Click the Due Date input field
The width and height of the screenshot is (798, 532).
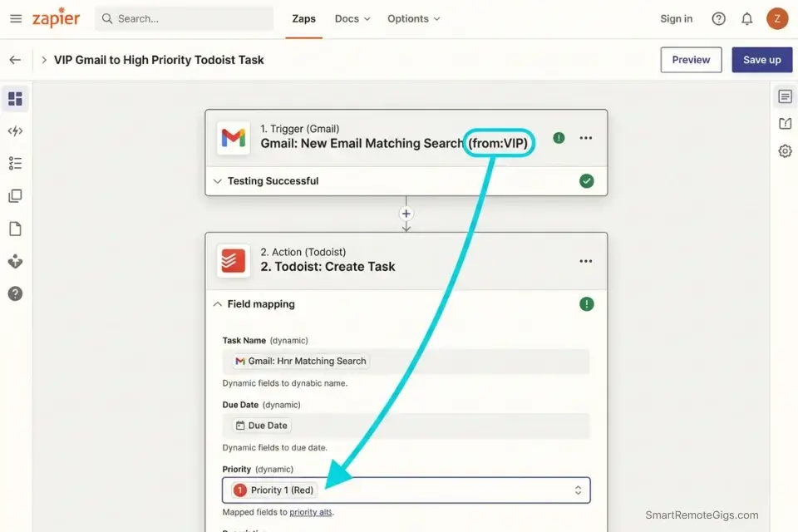tap(406, 426)
